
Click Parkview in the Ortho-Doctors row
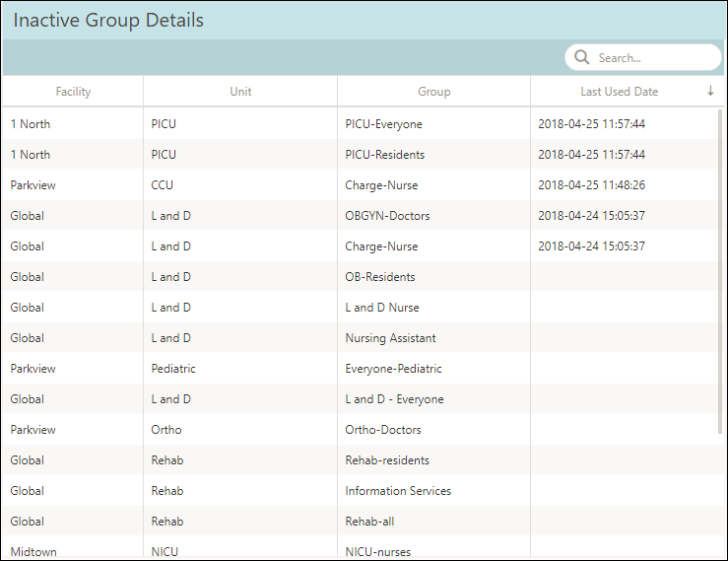(x=33, y=430)
